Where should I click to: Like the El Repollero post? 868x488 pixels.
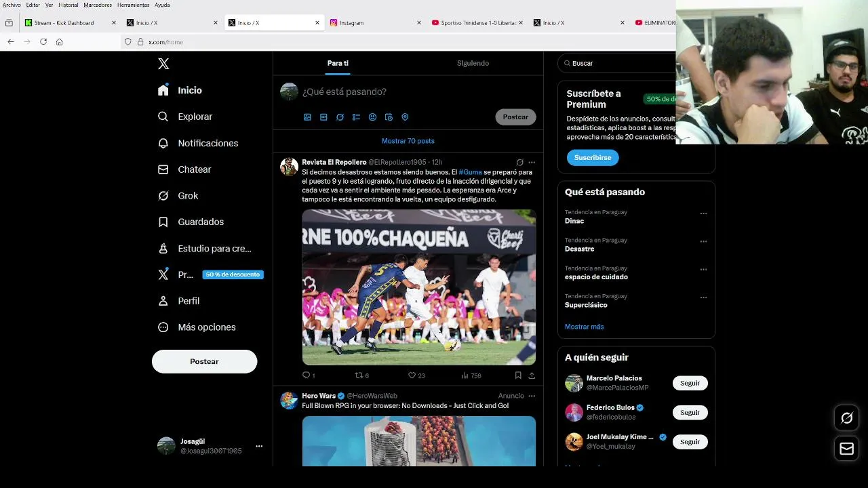pos(416,375)
